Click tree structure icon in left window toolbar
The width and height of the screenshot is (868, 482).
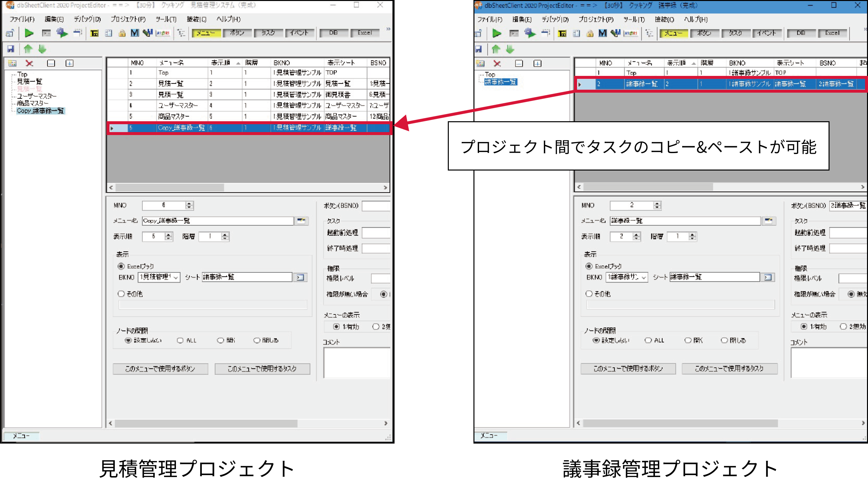(x=181, y=33)
